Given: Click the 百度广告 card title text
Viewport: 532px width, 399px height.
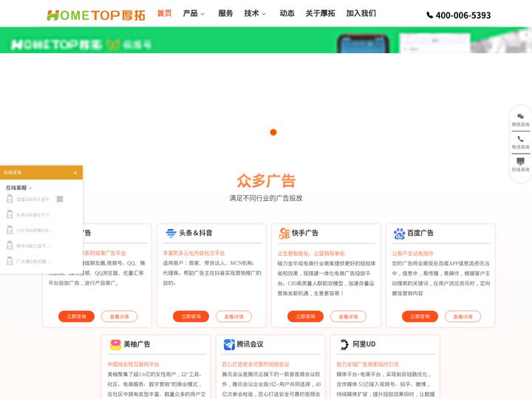Looking at the screenshot, I should [x=420, y=233].
